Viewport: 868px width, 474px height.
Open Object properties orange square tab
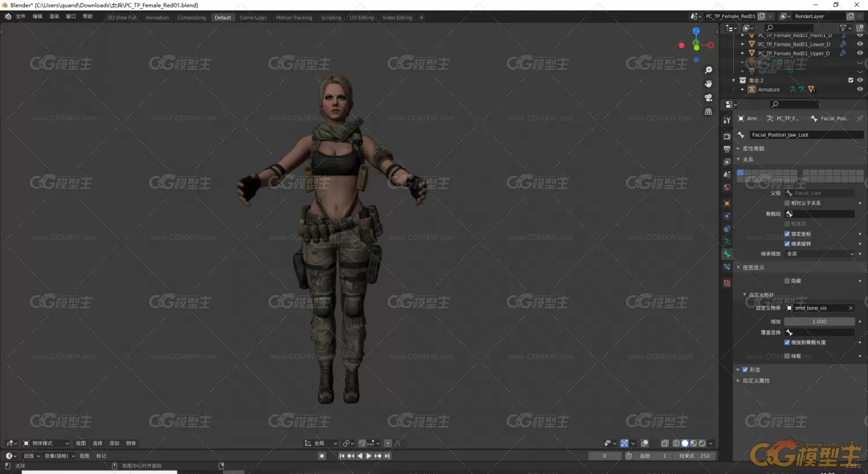coord(727,203)
